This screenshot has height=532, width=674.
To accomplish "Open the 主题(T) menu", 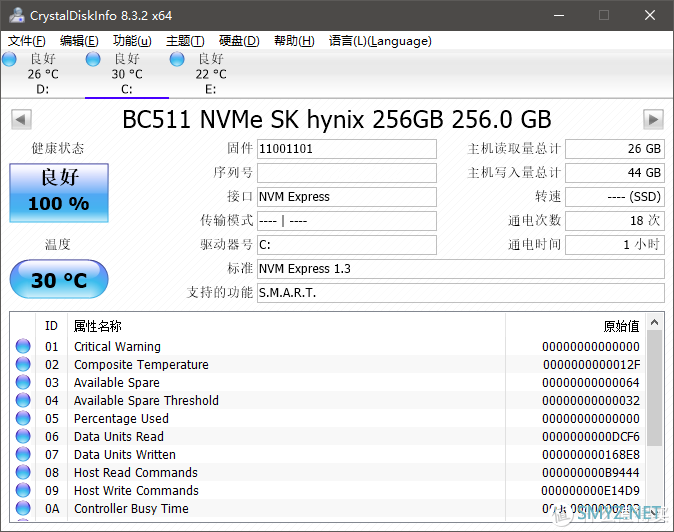I will click(x=185, y=41).
